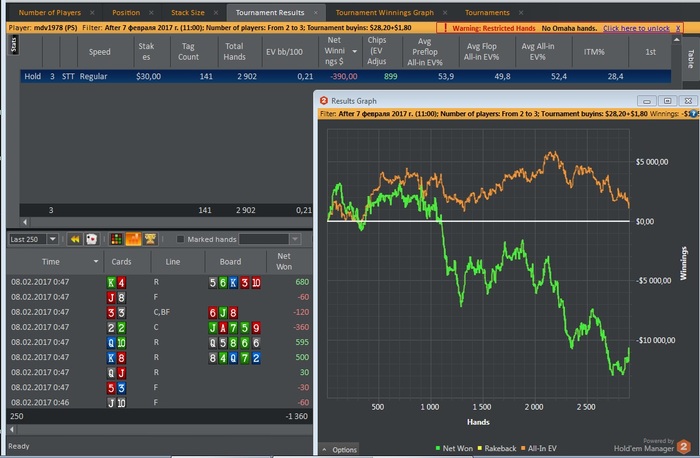The height and width of the screenshot is (458, 700).
Task: Switch to the Position tab
Action: coord(126,12)
